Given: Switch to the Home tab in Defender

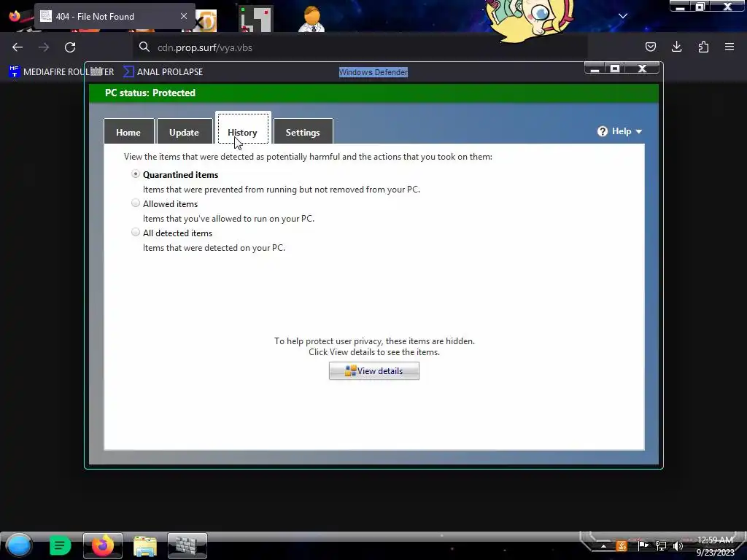Looking at the screenshot, I should [x=128, y=131].
